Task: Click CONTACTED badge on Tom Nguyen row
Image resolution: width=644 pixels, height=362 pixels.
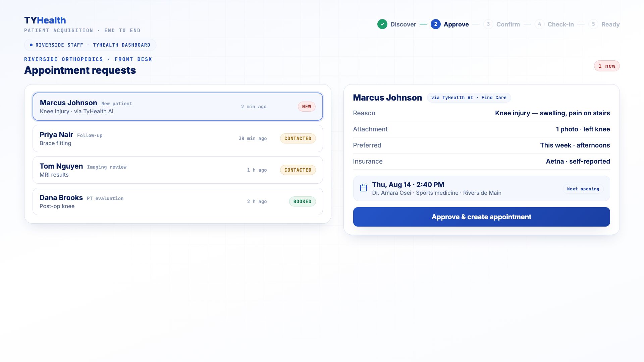Action: tap(298, 170)
